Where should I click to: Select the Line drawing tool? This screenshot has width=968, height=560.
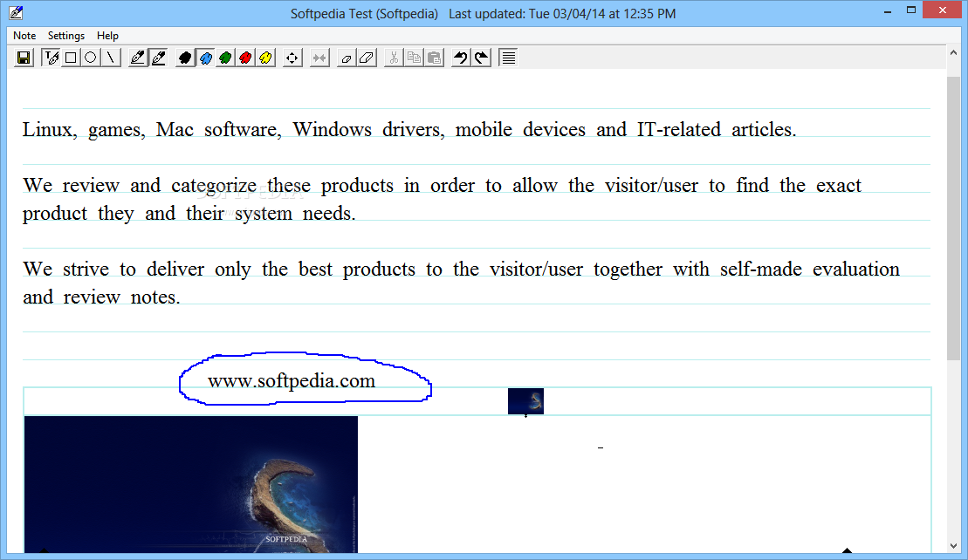(x=111, y=58)
